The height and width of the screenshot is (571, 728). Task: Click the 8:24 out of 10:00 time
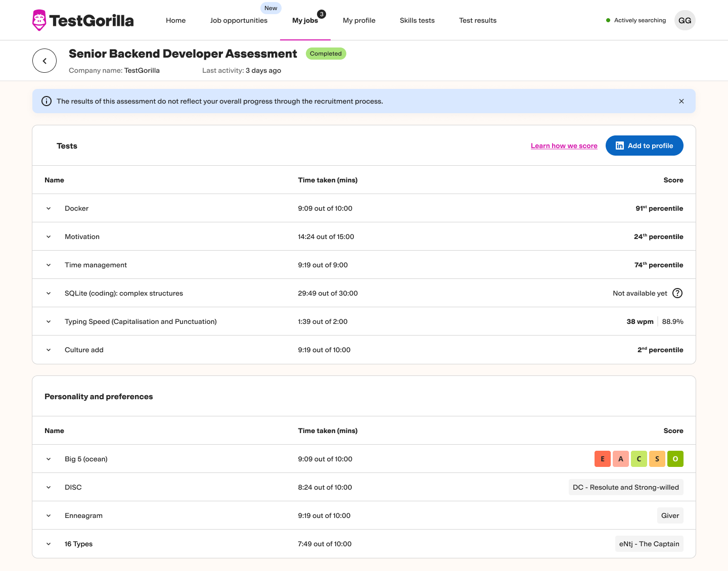pyautogui.click(x=325, y=487)
